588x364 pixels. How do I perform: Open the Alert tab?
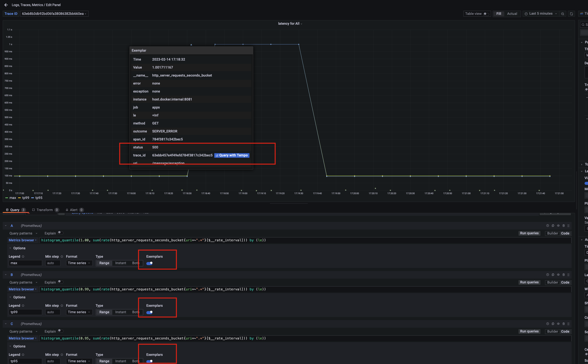[74, 210]
